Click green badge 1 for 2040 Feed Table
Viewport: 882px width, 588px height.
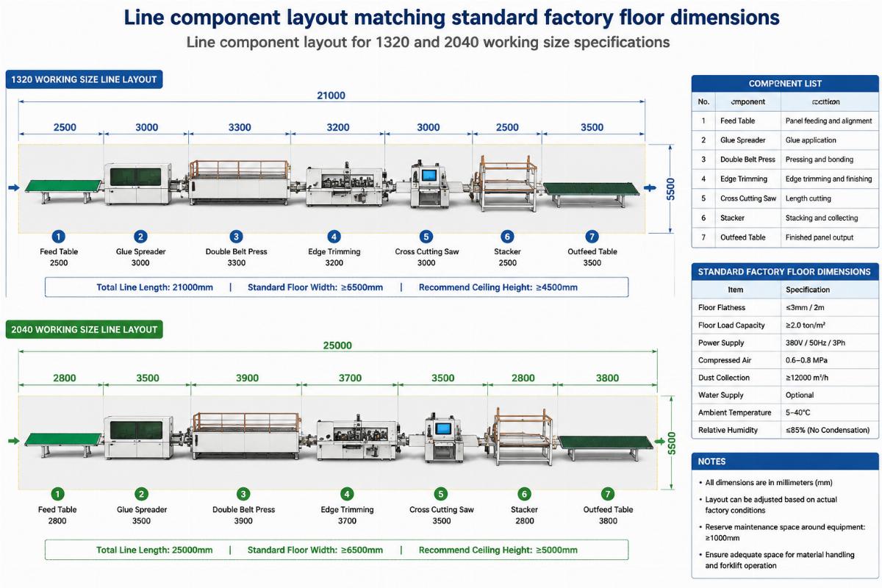tap(58, 494)
